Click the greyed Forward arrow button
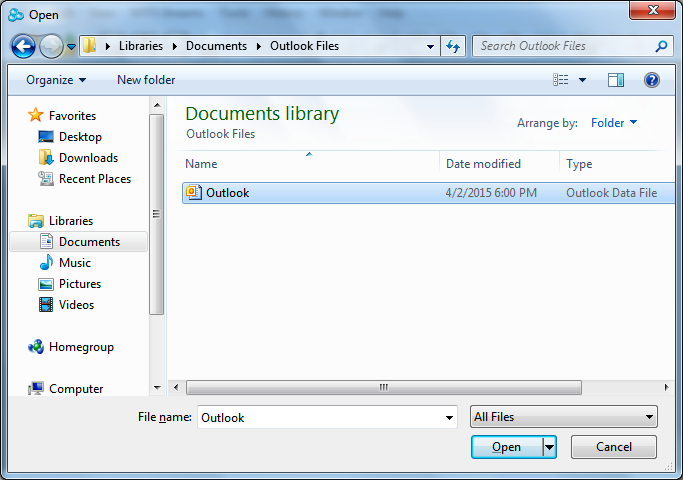Screen dimensions: 683x480 [51, 46]
